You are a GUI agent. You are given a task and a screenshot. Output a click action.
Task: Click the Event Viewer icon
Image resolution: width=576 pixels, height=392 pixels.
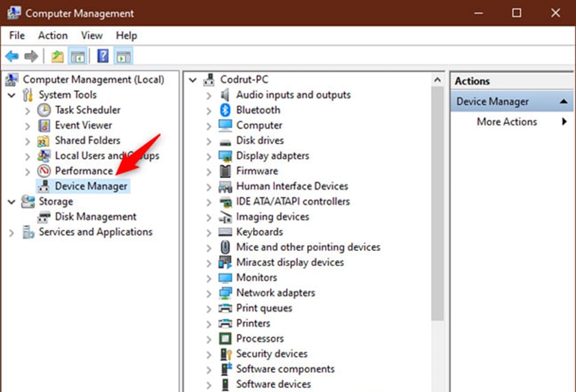[44, 125]
